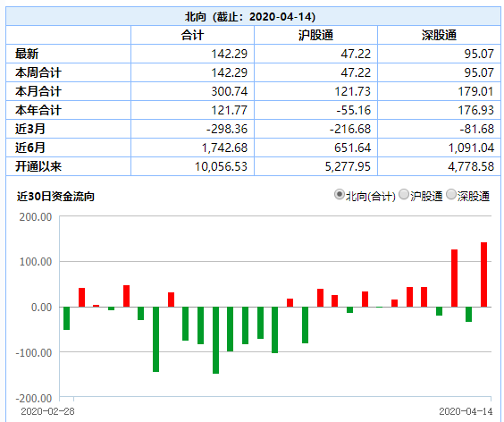
Task: Click the 近30日资金流向 chart title
Action: tap(55, 196)
